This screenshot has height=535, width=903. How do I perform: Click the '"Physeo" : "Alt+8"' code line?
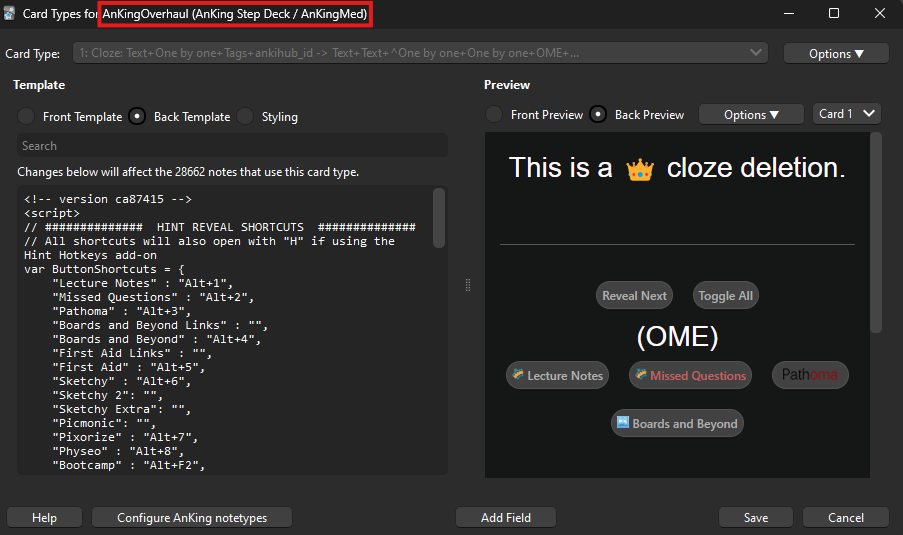(118, 451)
